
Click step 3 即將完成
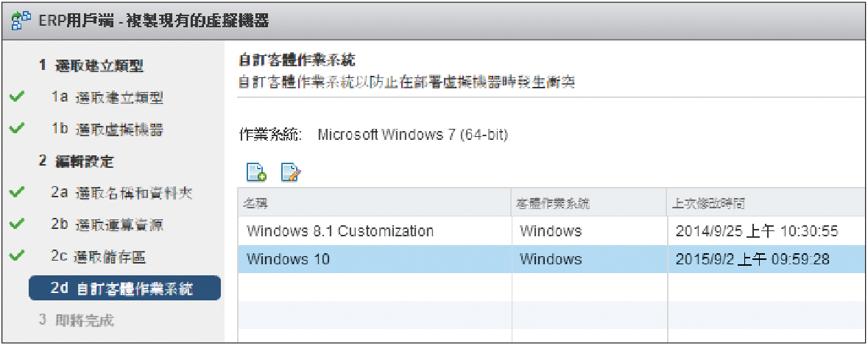76,320
